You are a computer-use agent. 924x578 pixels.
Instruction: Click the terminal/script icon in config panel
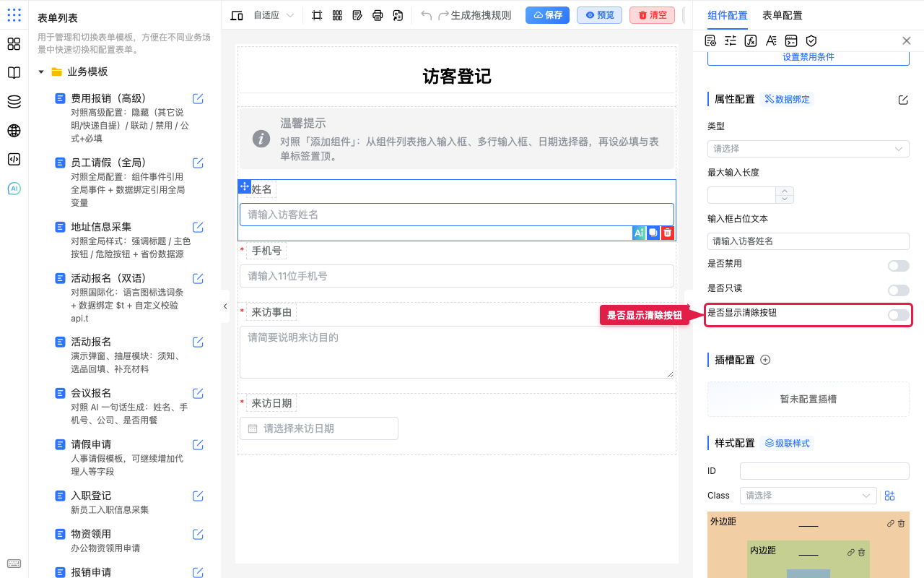[x=791, y=41]
